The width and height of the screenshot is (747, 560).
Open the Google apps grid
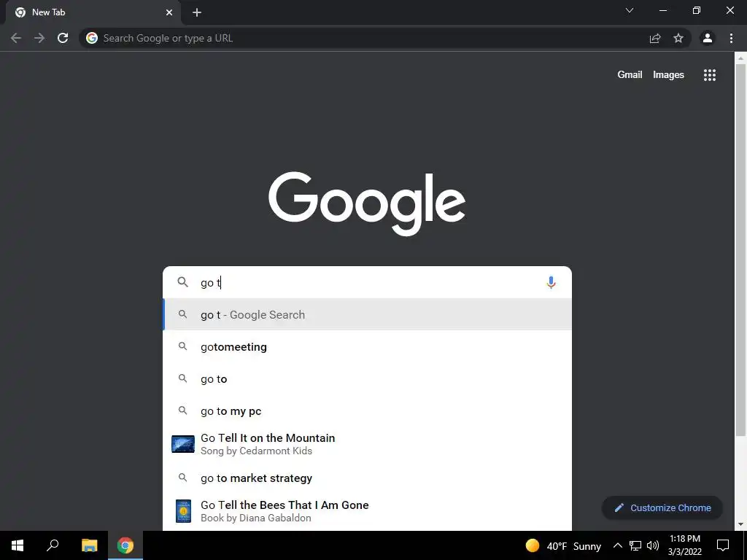tap(710, 75)
